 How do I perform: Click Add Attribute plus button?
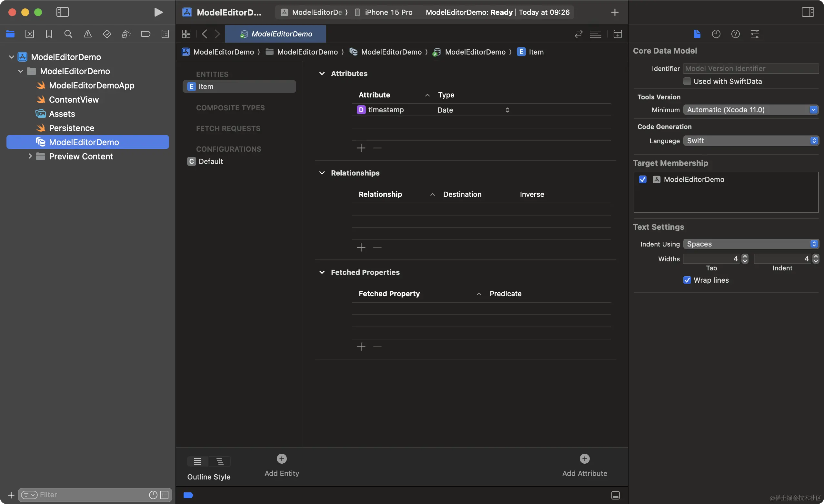584,459
